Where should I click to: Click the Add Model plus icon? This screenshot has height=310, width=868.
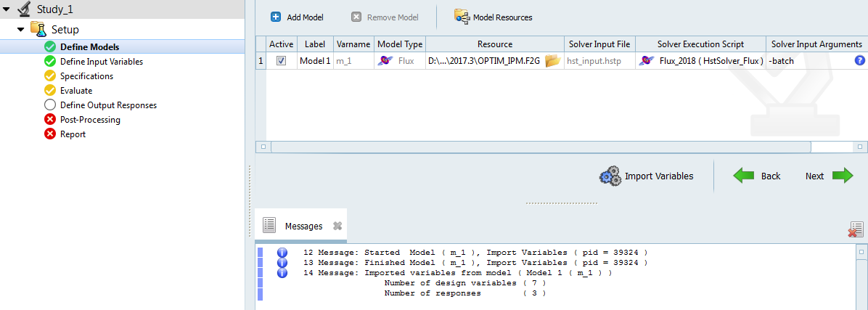tap(276, 17)
